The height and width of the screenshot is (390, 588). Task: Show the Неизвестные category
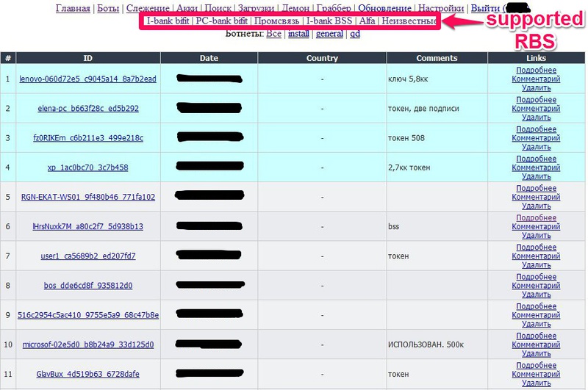(x=409, y=21)
